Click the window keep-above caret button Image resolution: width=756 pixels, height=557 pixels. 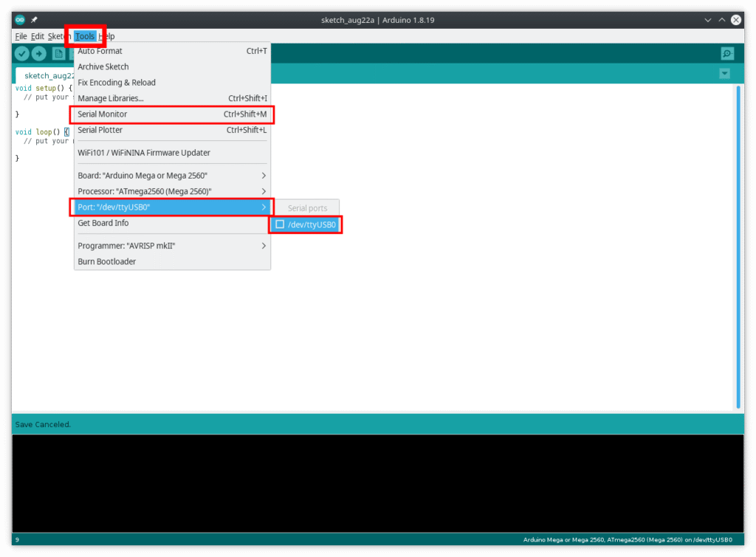[x=722, y=20]
